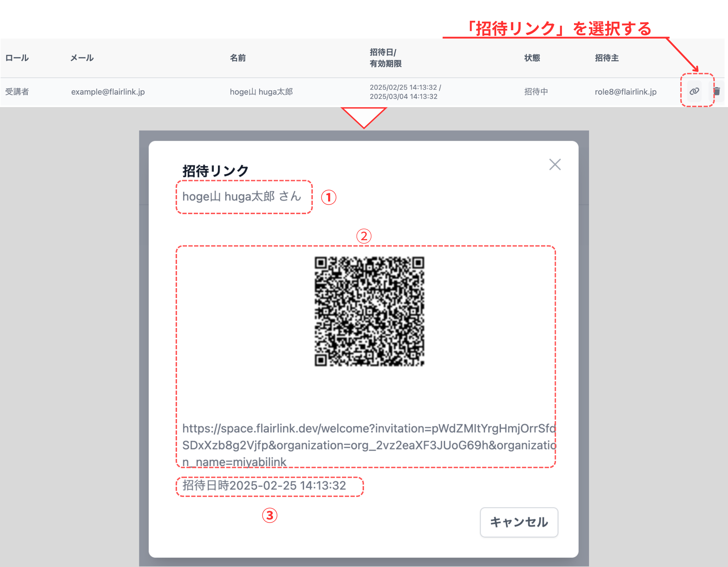This screenshot has width=728, height=567.
Task: Click the hoge山 huga太郎 さん name in dialog
Action: (x=241, y=196)
